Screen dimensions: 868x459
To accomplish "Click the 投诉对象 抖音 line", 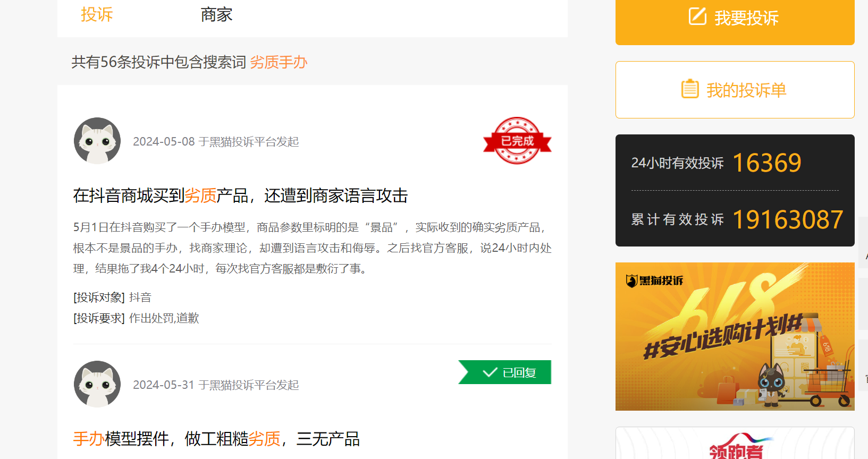I will point(112,297).
